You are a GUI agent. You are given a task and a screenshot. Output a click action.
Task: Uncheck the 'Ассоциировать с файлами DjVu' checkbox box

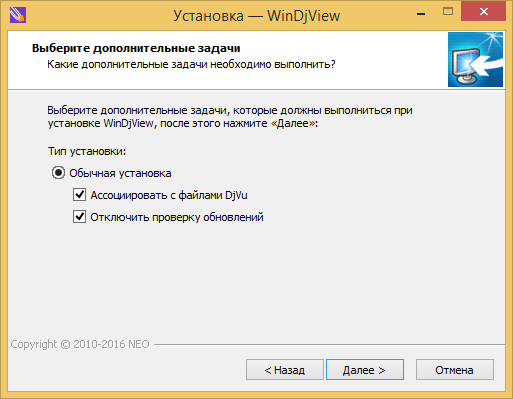coord(79,195)
